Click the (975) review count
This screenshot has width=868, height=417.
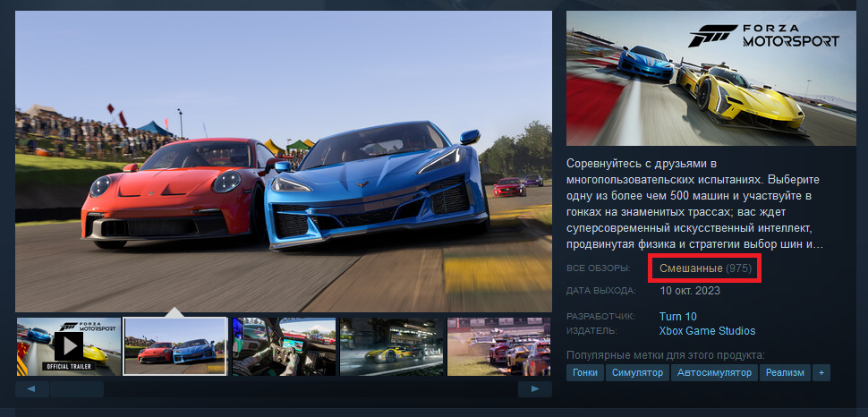point(739,268)
